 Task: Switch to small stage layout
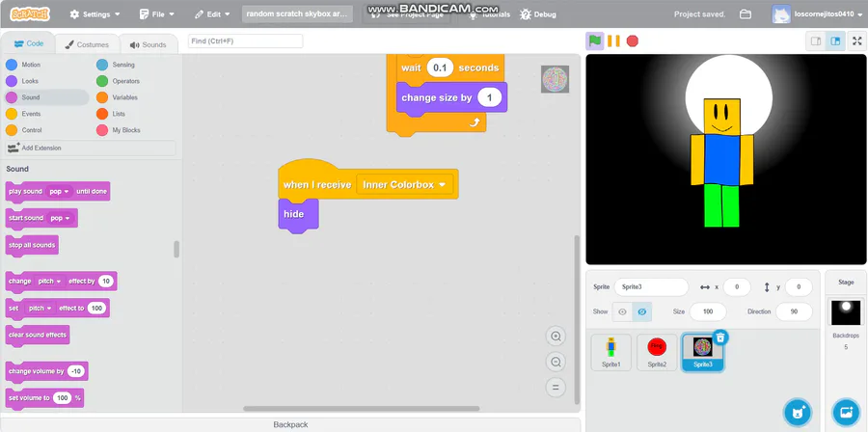coord(815,40)
